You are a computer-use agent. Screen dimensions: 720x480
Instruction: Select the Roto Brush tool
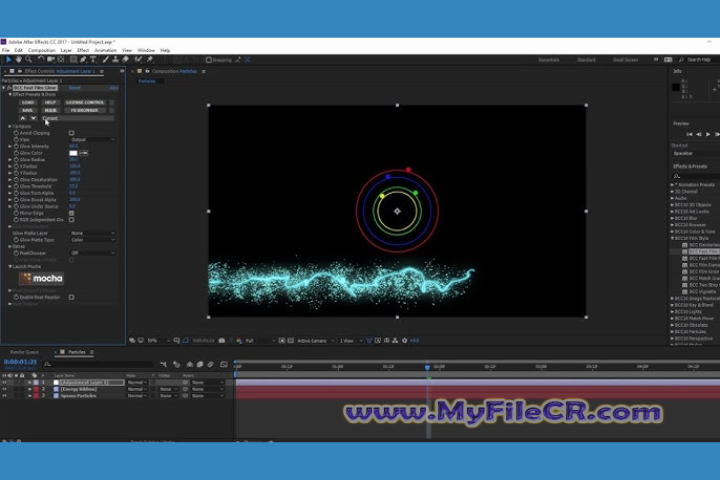pos(138,59)
